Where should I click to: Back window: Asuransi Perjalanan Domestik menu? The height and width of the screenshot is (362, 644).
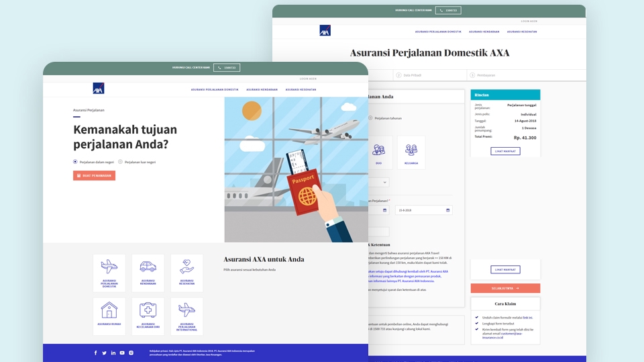pos(438,32)
